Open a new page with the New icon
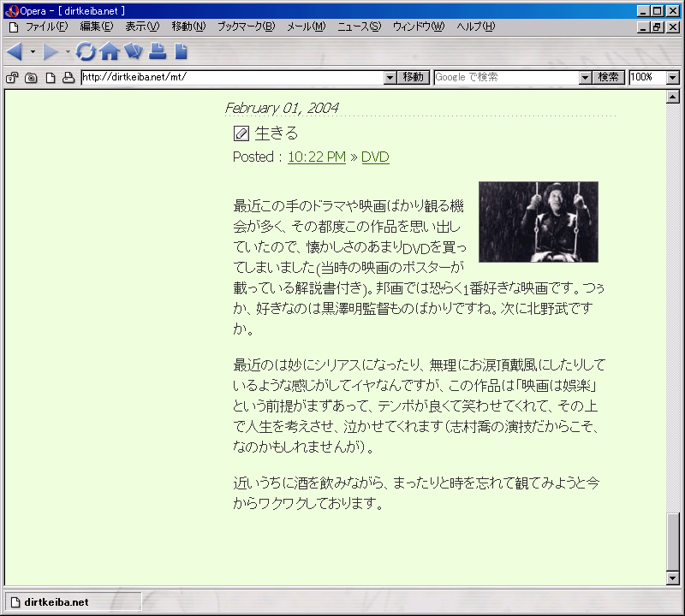 181,51
